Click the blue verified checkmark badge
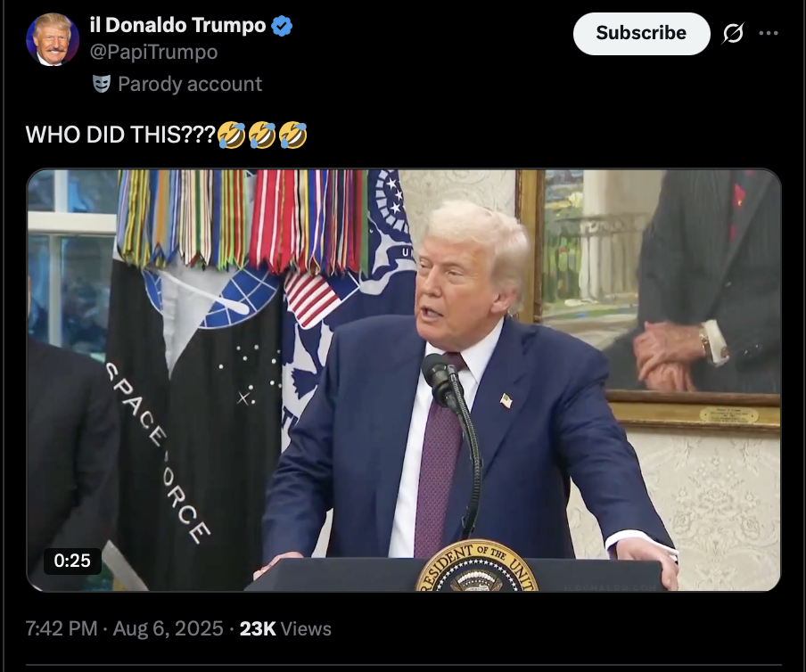The height and width of the screenshot is (672, 806). click(282, 26)
